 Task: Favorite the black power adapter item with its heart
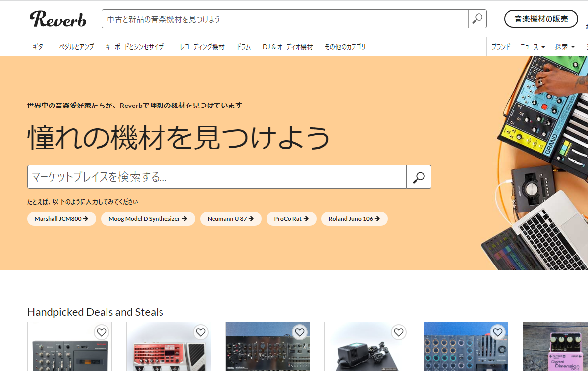pyautogui.click(x=399, y=332)
